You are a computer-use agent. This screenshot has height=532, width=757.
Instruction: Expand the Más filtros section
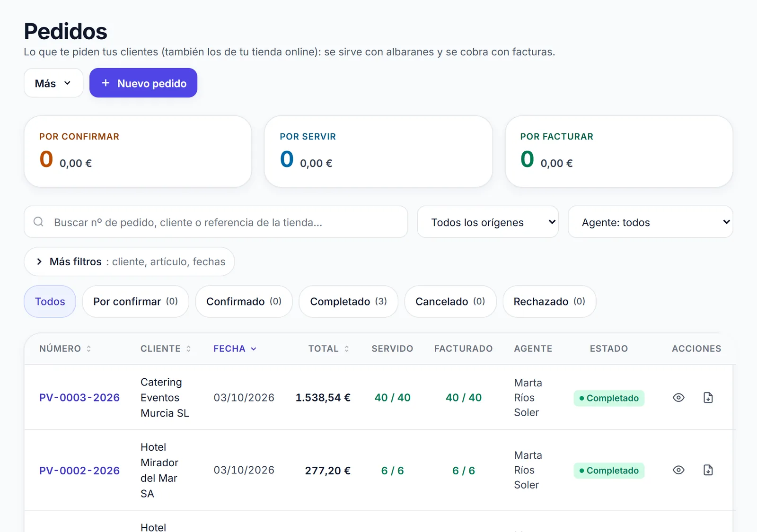pyautogui.click(x=129, y=262)
